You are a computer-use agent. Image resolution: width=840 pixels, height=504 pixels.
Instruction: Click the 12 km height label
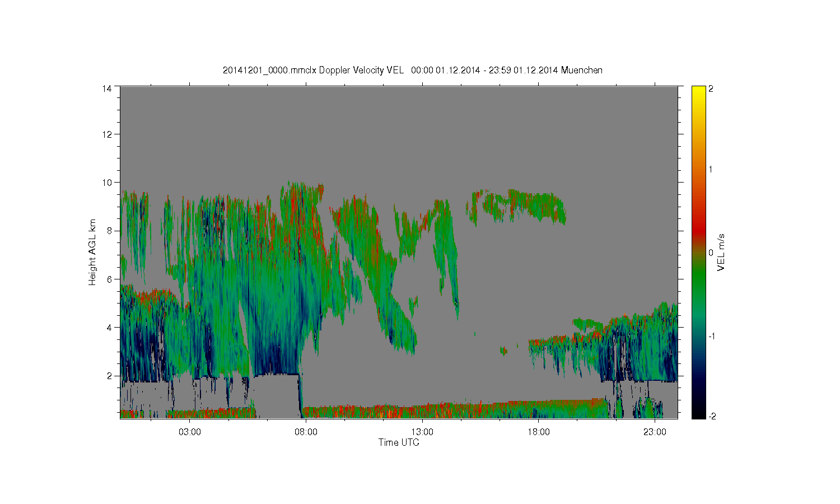coord(107,134)
